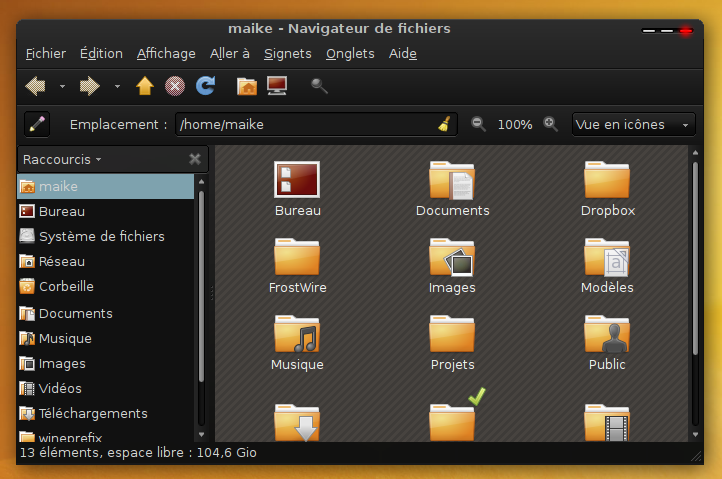This screenshot has width=722, height=479.
Task: Select Téléchargements in the sidebar
Action: [x=105, y=413]
